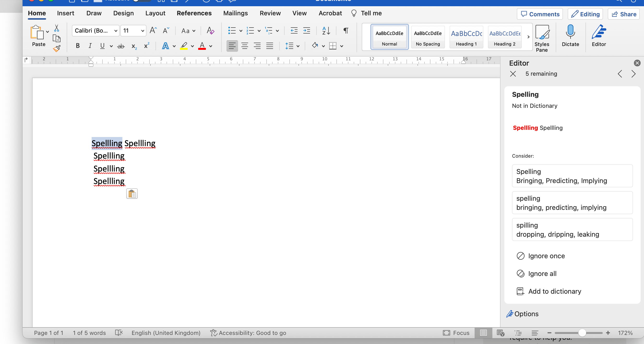The width and height of the screenshot is (644, 344).
Task: Switch to the Review tab
Action: pyautogui.click(x=270, y=13)
